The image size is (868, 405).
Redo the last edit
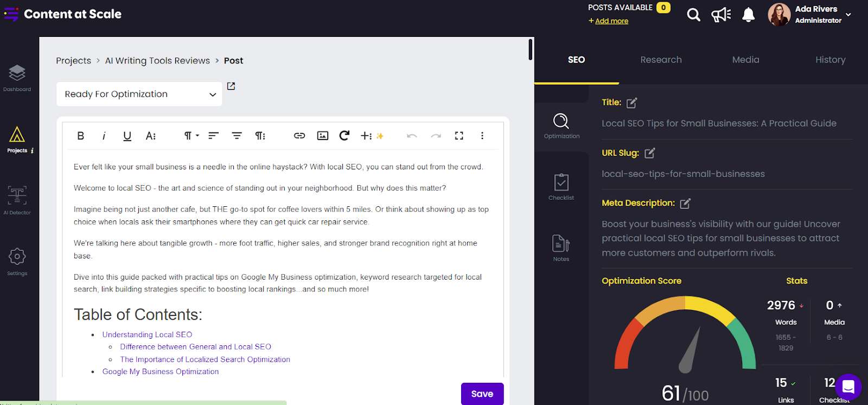(436, 136)
